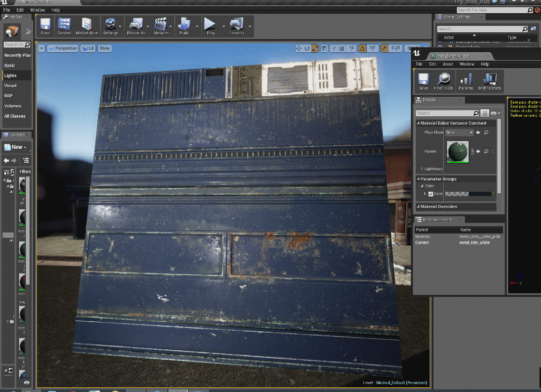Open the main editor File menu
This screenshot has height=392, width=541.
[6, 10]
